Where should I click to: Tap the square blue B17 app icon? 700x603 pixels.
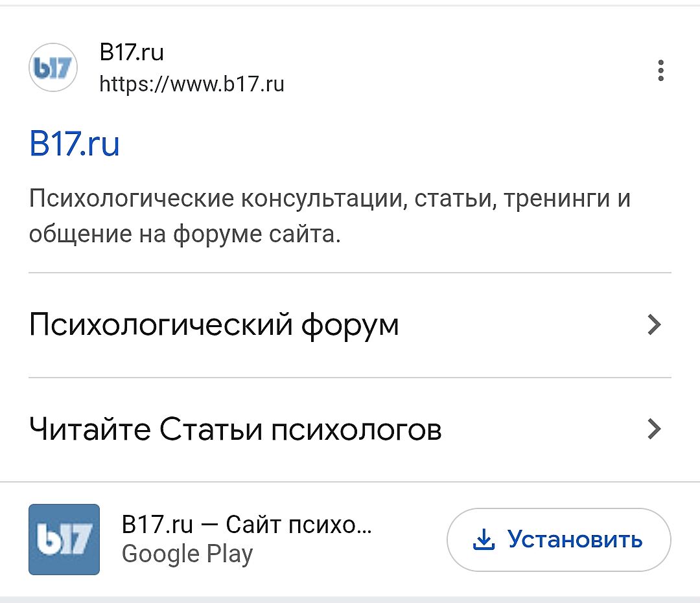64,539
